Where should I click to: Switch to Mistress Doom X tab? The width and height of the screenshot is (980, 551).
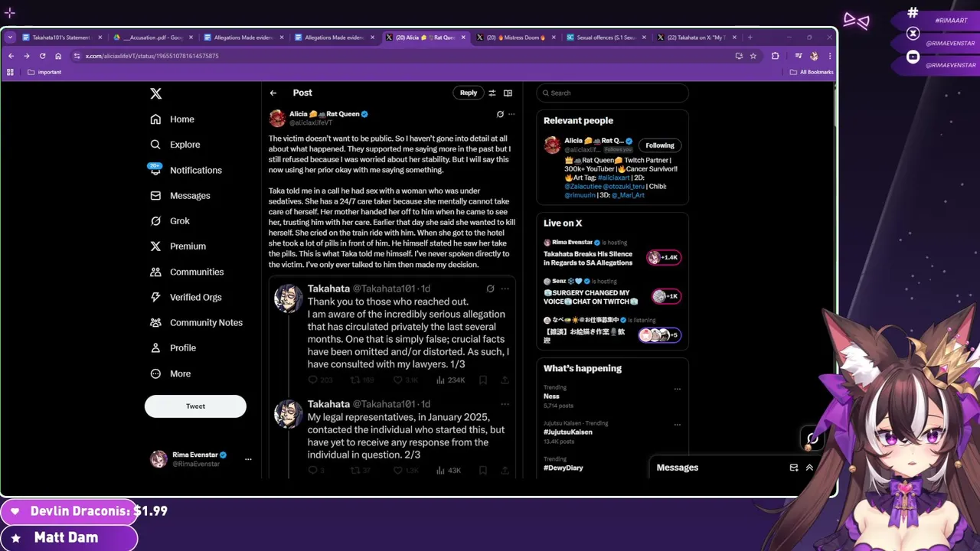[517, 37]
